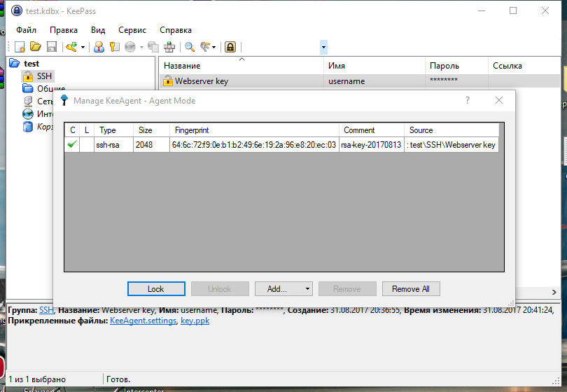Click the Add entry key icon
The image size is (567, 392).
click(71, 47)
